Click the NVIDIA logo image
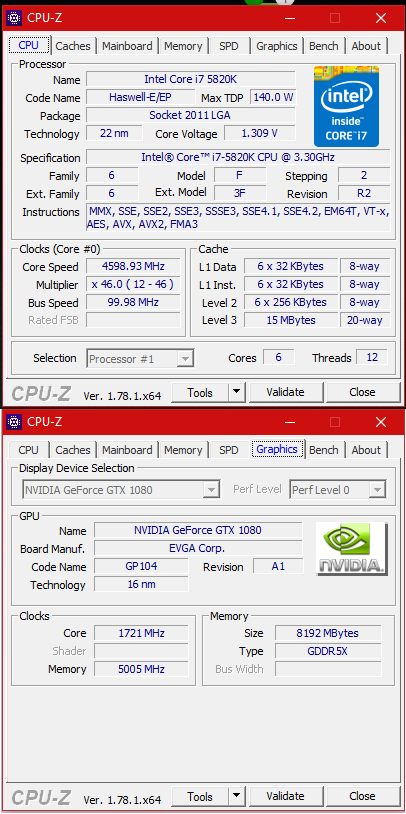This screenshot has height=814, width=406. [x=351, y=548]
